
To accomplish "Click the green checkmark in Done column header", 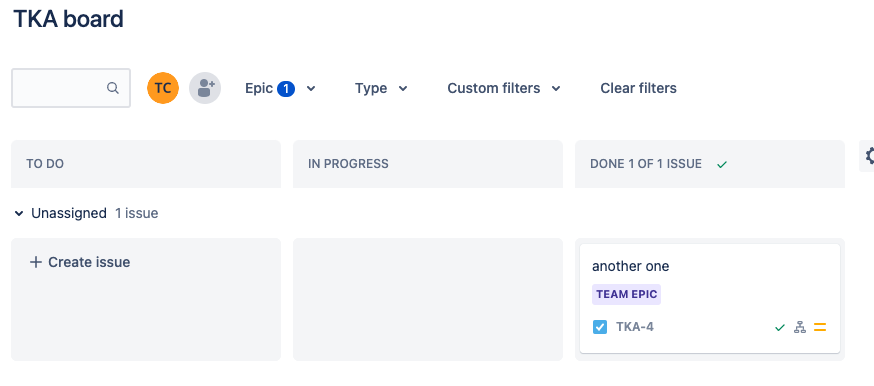I will (722, 164).
